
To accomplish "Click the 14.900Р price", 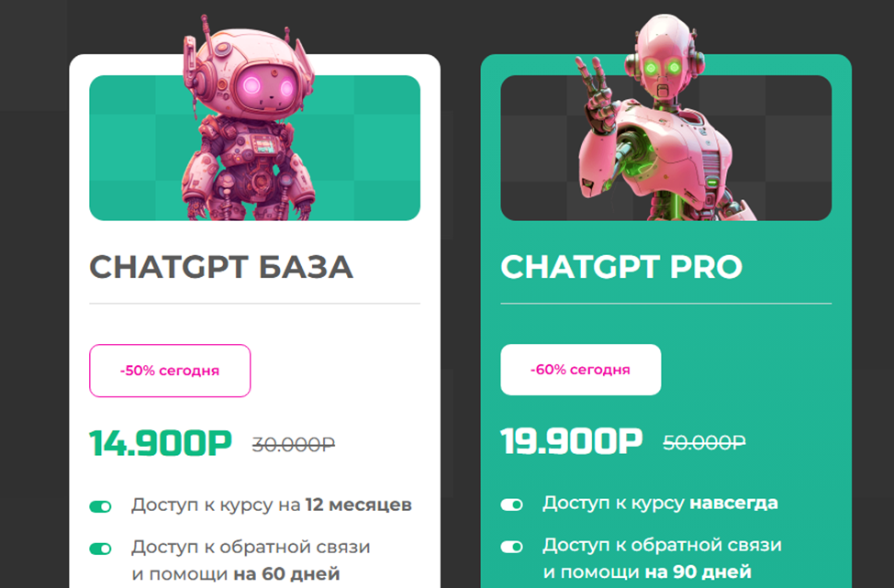I will [x=161, y=443].
